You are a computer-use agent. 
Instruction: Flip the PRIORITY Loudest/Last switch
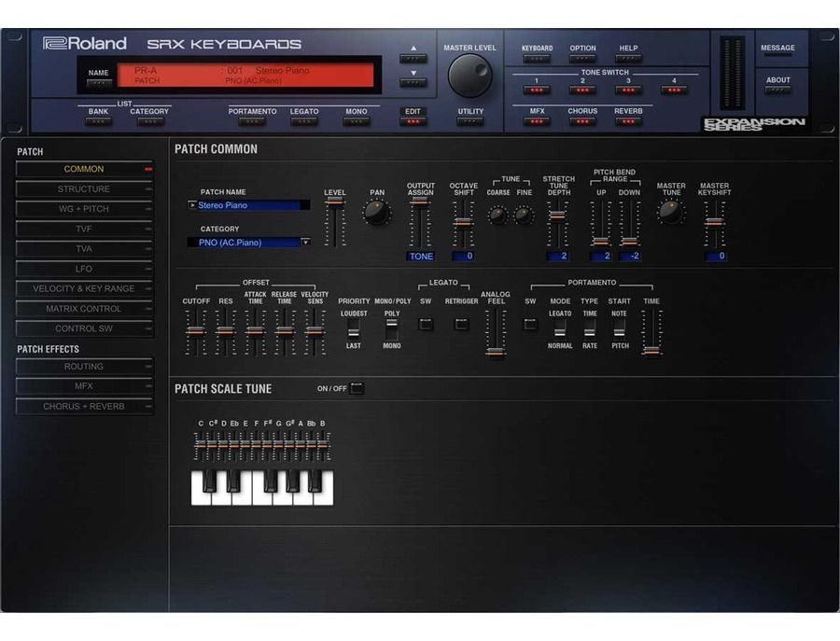(x=354, y=328)
